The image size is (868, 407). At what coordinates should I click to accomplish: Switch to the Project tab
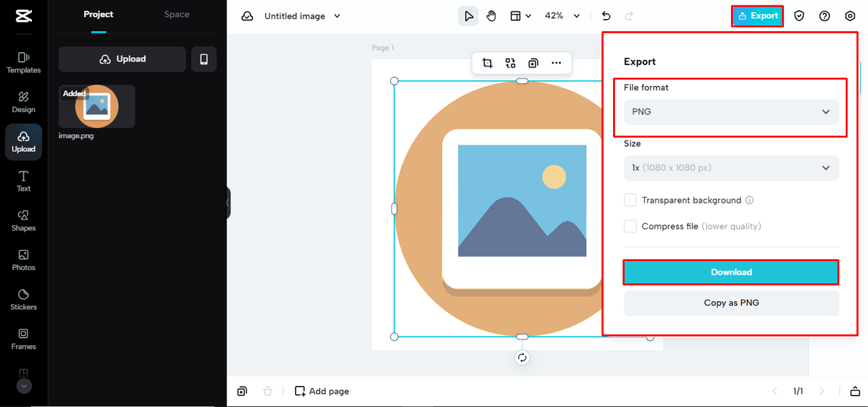pyautogui.click(x=98, y=14)
